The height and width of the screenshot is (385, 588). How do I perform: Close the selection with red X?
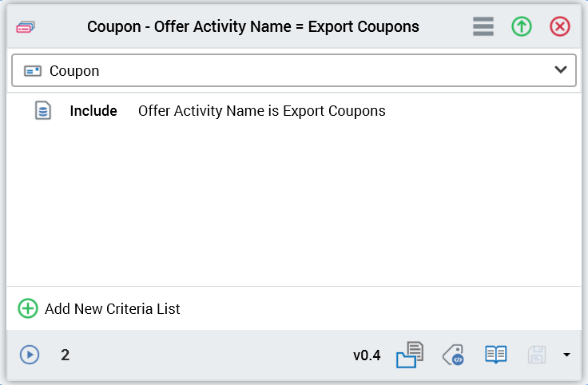pyautogui.click(x=560, y=26)
